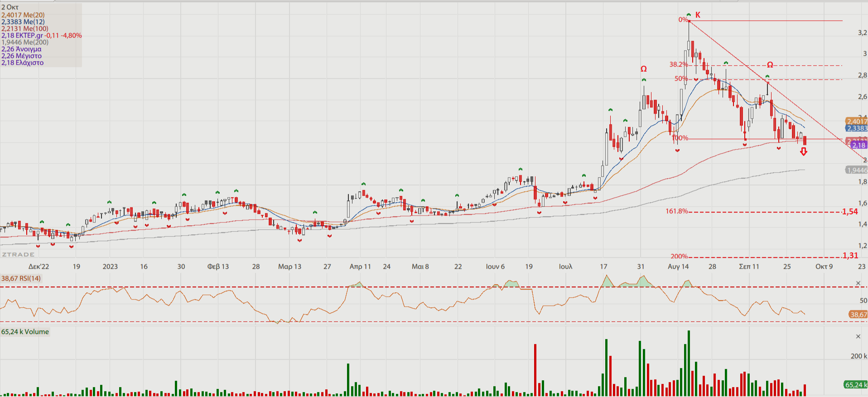Viewport: 868px width, 397px height.
Task: Click the red down arrow marker
Action: (x=803, y=152)
